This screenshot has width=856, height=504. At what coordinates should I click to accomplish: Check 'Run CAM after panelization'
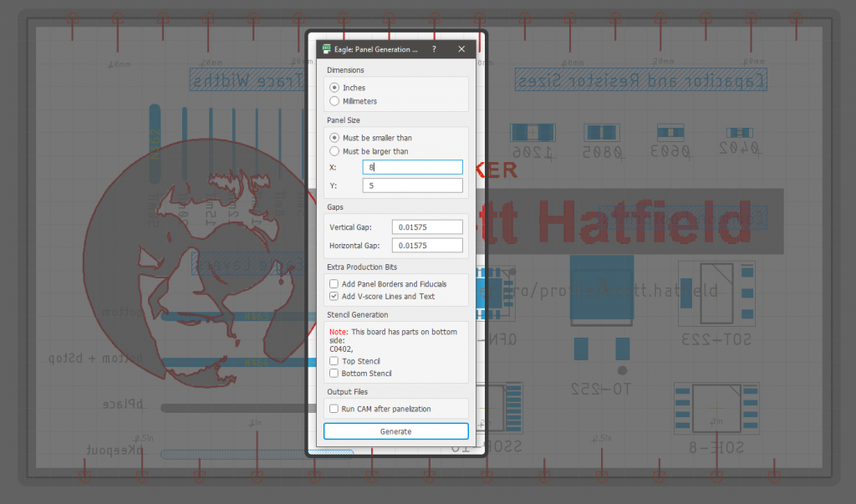(x=334, y=409)
